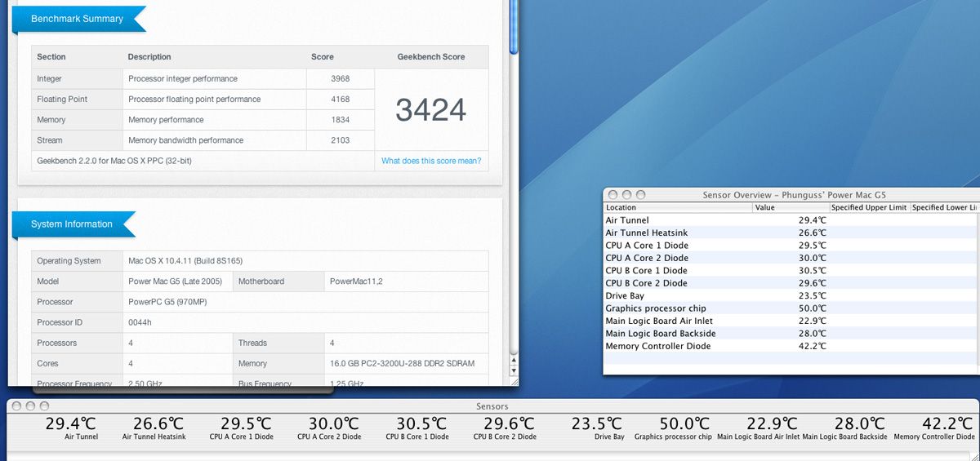Click the large 3424 Geekbench score

pos(431,109)
